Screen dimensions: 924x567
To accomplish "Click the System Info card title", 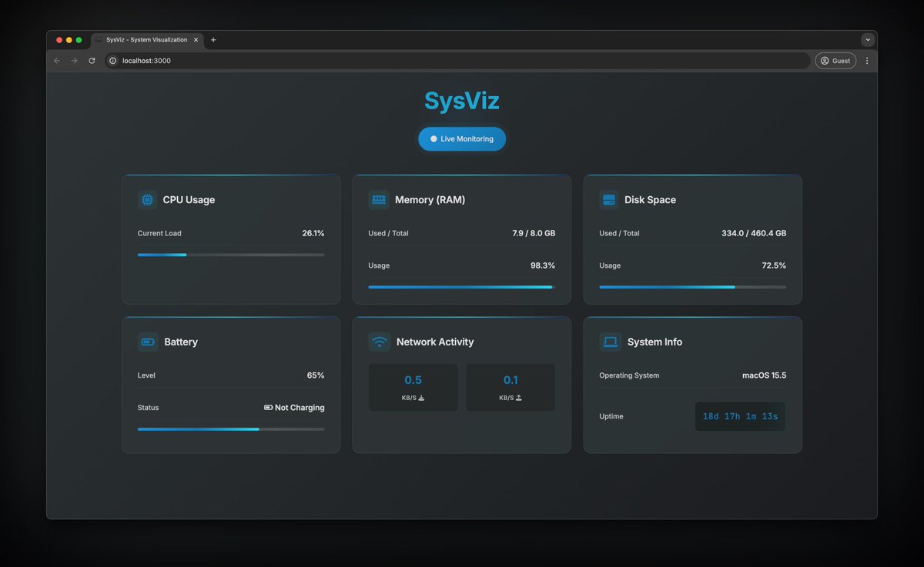I will click(x=654, y=342).
